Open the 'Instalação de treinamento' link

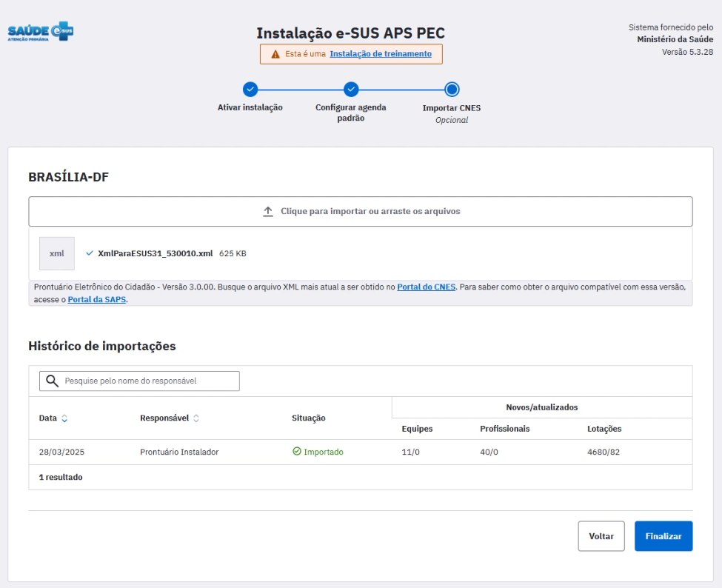coord(381,54)
